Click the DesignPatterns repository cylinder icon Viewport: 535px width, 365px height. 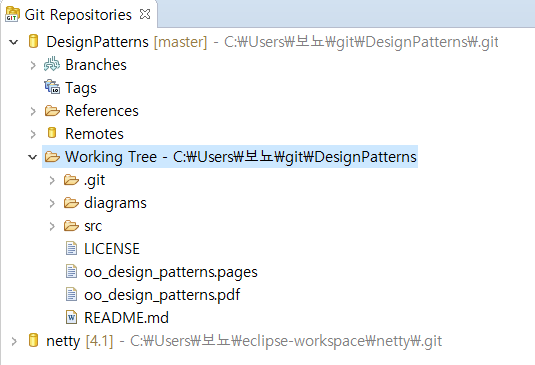(33, 41)
